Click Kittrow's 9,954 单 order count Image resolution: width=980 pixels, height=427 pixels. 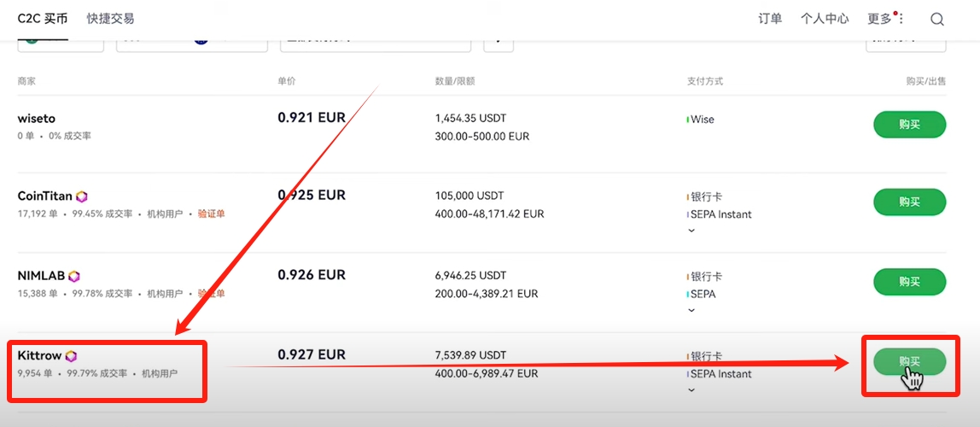point(35,373)
